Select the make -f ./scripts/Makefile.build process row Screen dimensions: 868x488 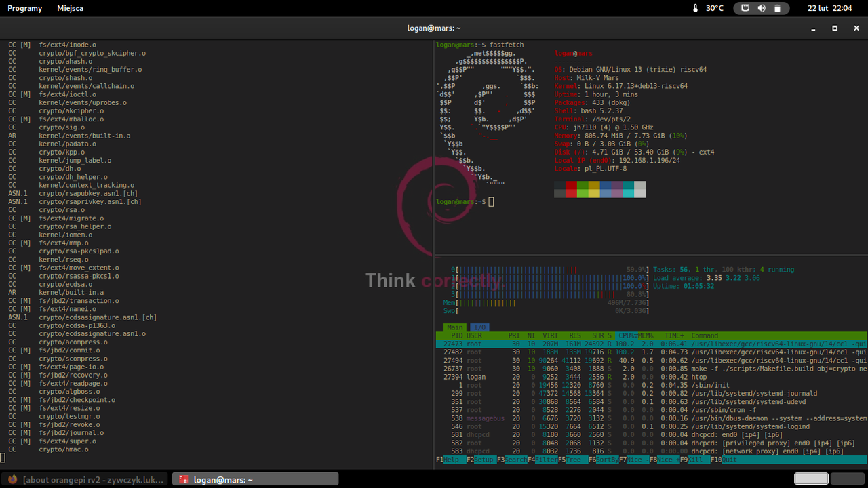click(651, 369)
